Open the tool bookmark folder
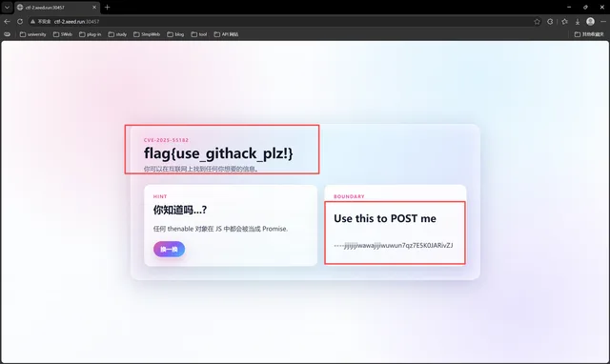Image resolution: width=610 pixels, height=364 pixels. (199, 34)
